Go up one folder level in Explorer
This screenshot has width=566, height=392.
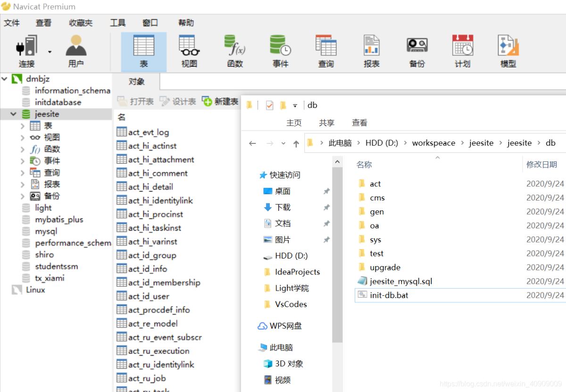pyautogui.click(x=296, y=143)
